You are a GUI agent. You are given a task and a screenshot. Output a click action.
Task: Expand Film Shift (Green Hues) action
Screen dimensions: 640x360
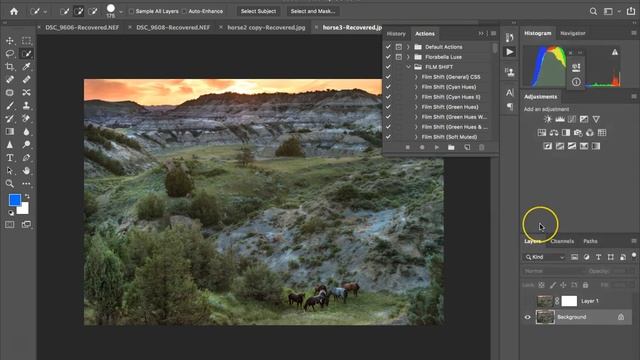click(x=416, y=107)
